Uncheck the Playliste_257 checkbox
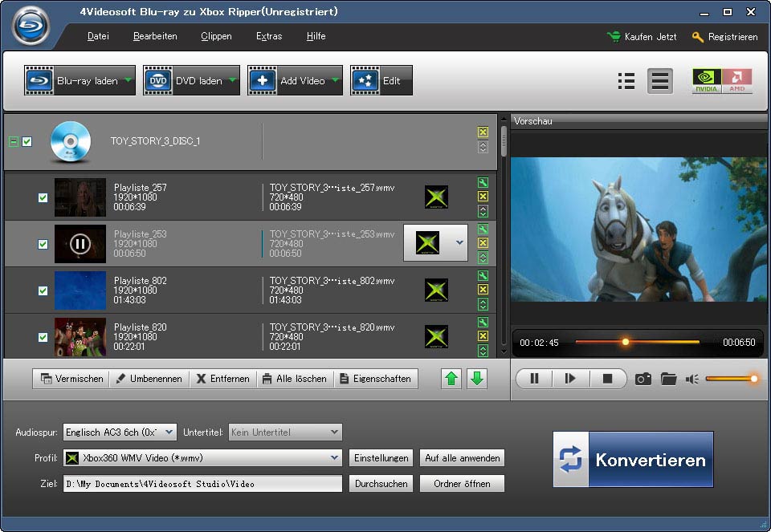The height and width of the screenshot is (532, 771). coord(43,198)
